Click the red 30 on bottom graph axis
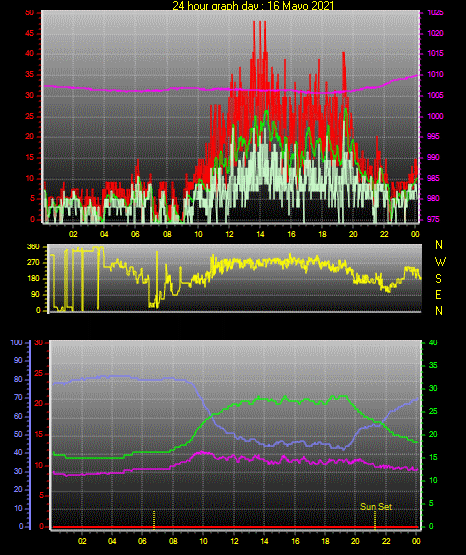 coord(38,343)
